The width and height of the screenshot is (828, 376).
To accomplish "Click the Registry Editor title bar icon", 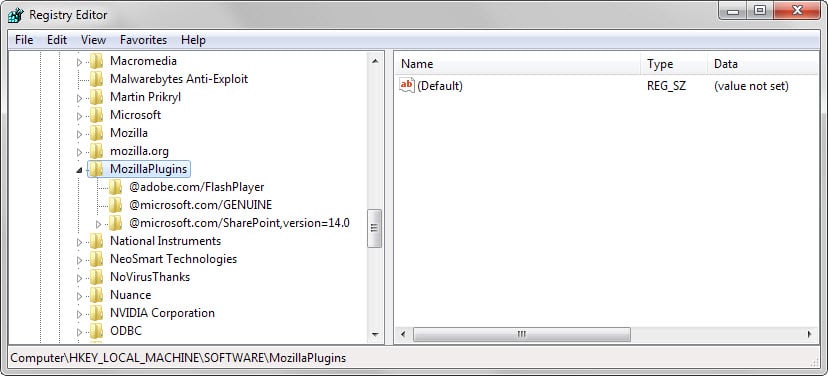I will pyautogui.click(x=15, y=15).
